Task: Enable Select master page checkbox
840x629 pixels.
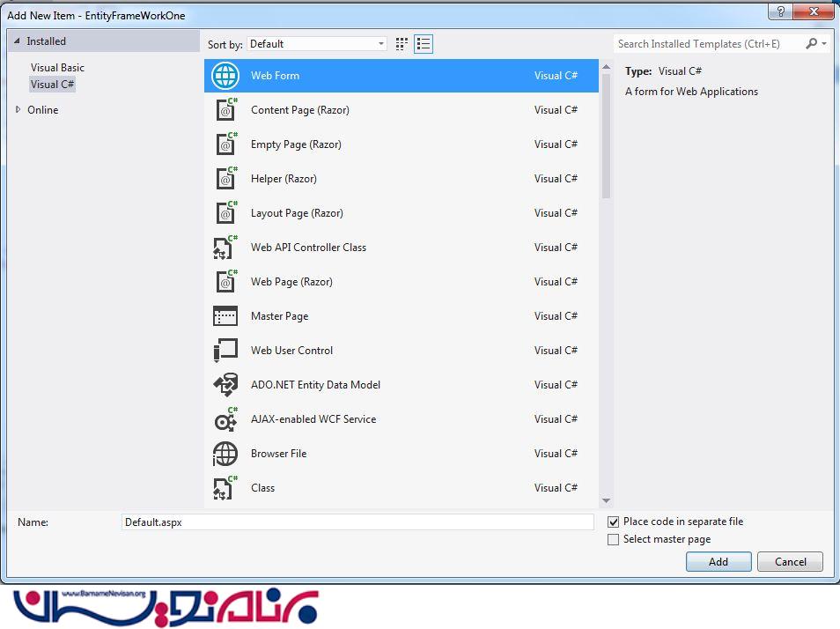Action: [x=614, y=539]
